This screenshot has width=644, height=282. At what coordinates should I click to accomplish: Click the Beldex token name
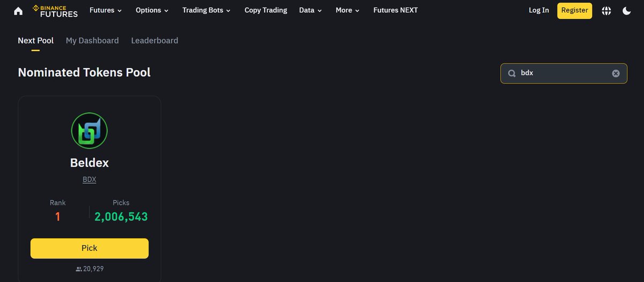[x=90, y=162]
